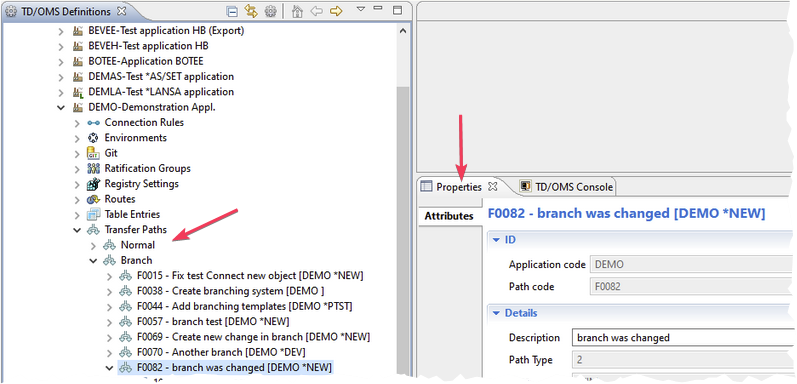The image size is (797, 384).
Task: Click the tree vertical scrollbar up arrow
Action: (403, 31)
